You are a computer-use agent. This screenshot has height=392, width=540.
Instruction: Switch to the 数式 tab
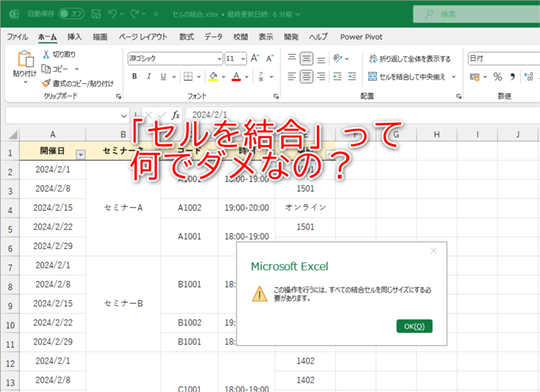(x=186, y=37)
